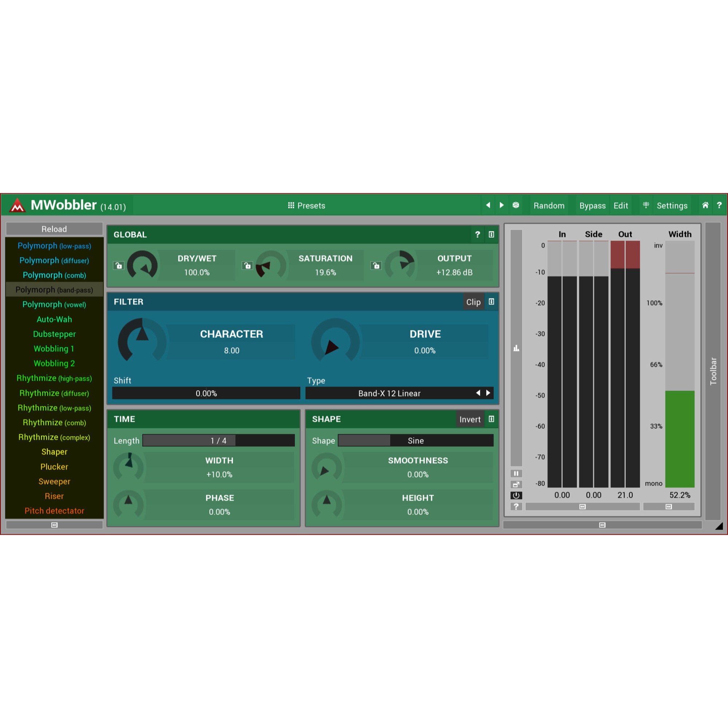Viewport: 728px width, 728px height.
Task: Collapse the Width meter expander
Action: (669, 507)
